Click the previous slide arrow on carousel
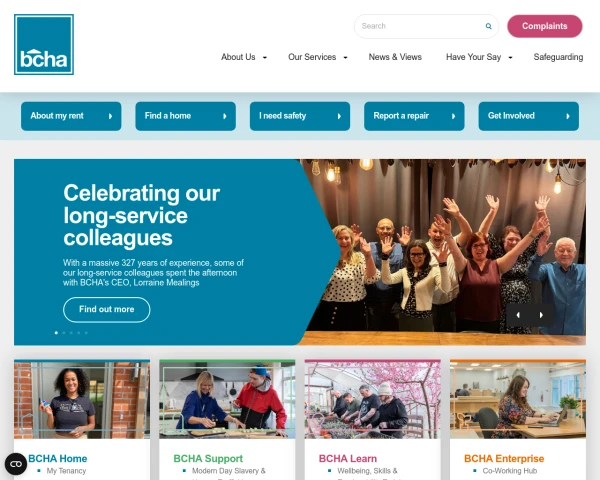The image size is (600, 480). (518, 315)
